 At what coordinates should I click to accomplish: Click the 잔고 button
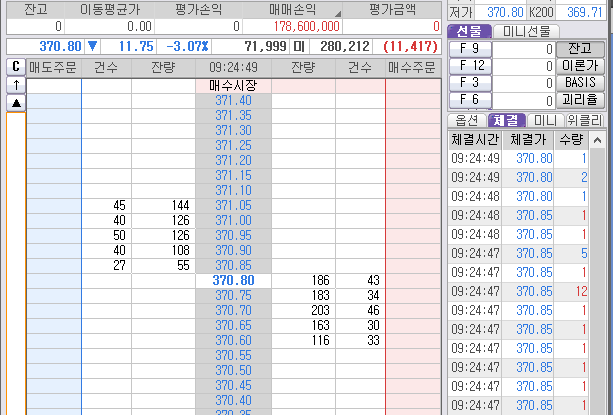click(580, 48)
